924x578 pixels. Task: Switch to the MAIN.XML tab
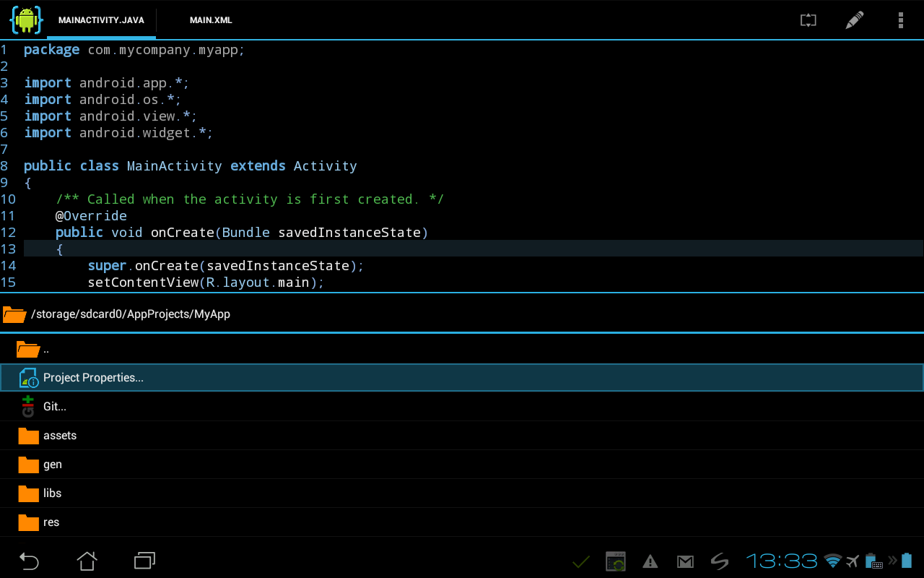(211, 20)
